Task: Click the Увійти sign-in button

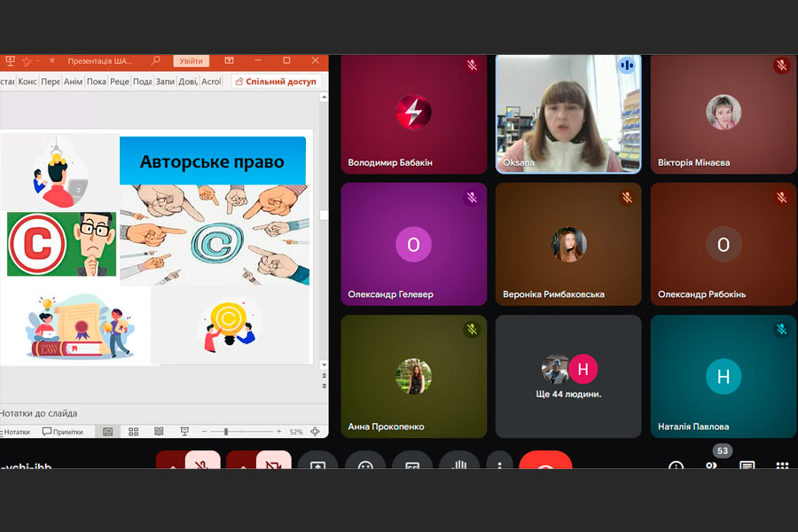Action: click(191, 61)
